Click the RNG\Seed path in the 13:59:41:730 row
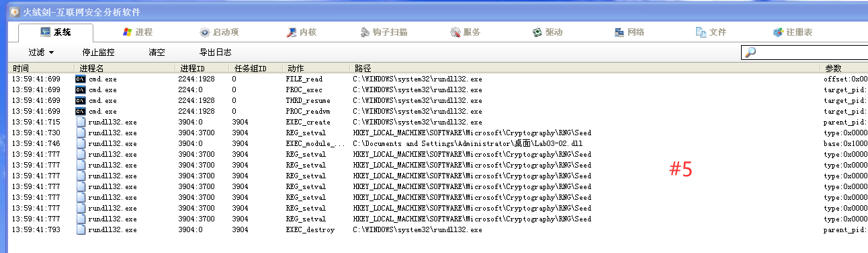The width and height of the screenshot is (868, 253). coord(472,133)
